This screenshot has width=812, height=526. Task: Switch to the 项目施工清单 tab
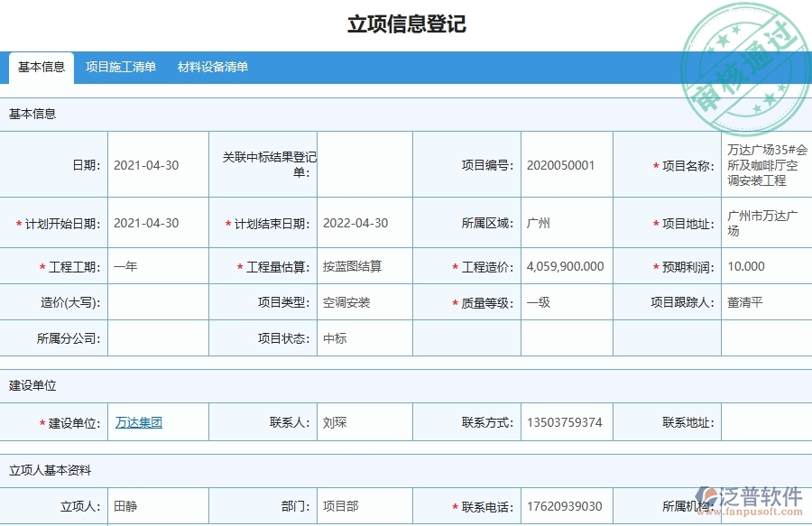[x=121, y=67]
